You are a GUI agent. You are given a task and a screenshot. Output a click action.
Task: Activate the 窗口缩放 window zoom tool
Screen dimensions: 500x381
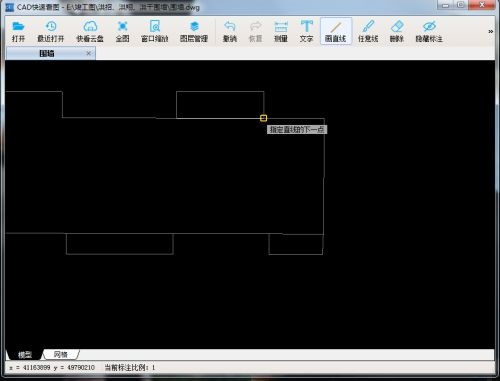pos(155,31)
